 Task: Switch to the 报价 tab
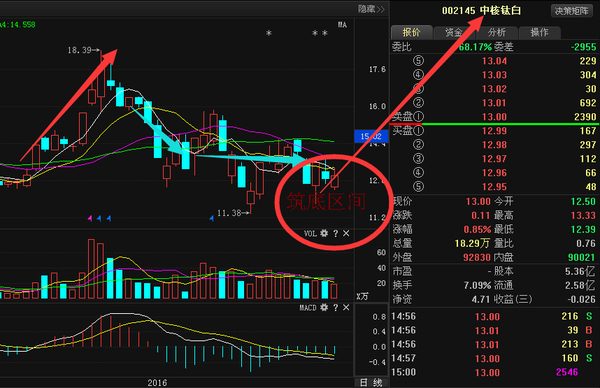[x=412, y=33]
